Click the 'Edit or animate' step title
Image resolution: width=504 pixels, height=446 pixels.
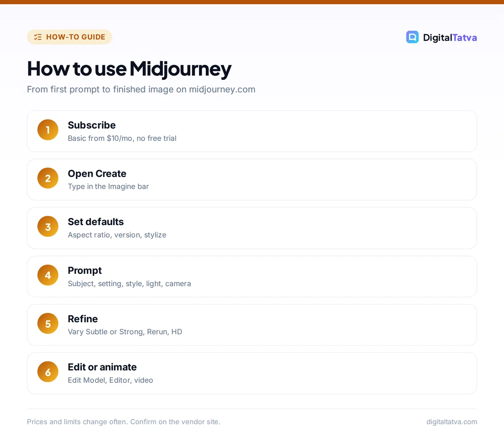click(x=102, y=367)
